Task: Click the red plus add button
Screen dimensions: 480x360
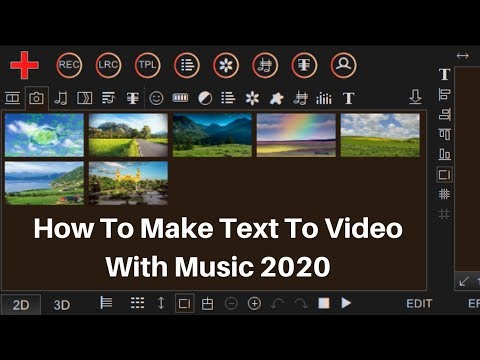Action: click(24, 65)
